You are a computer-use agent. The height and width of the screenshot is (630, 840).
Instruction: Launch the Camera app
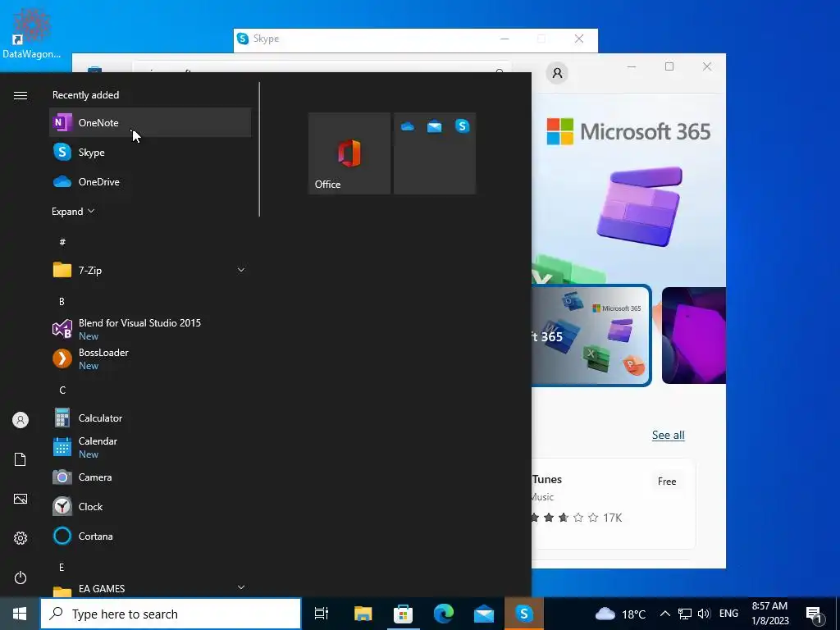[x=150, y=477]
